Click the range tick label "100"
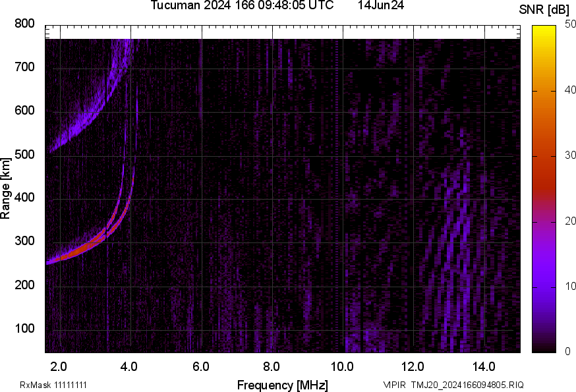This screenshot has width=576, height=392. (x=24, y=328)
